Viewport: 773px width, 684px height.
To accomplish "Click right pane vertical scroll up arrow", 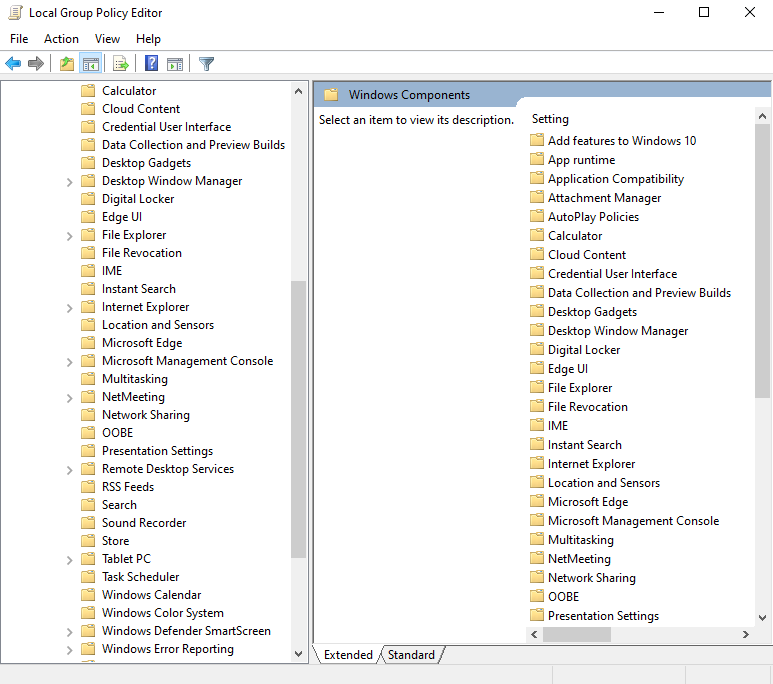I will (762, 116).
